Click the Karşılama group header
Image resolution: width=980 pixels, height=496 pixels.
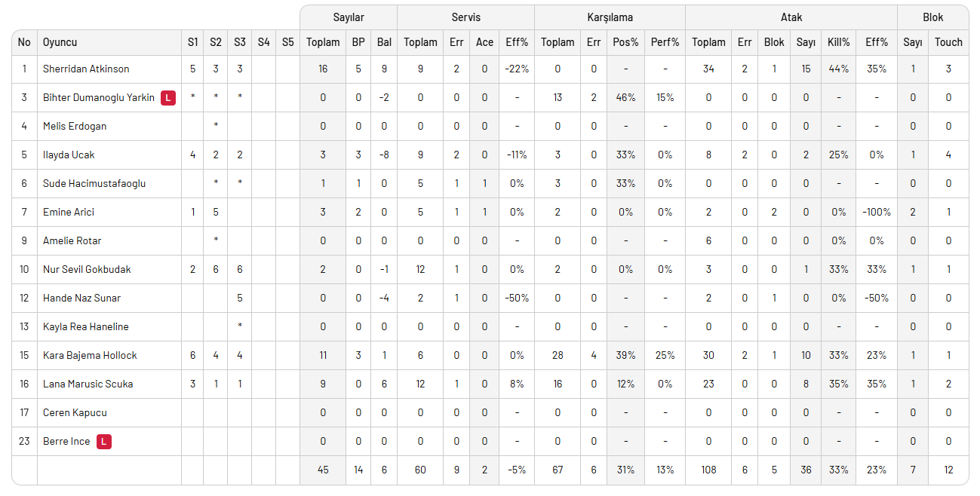tap(610, 17)
